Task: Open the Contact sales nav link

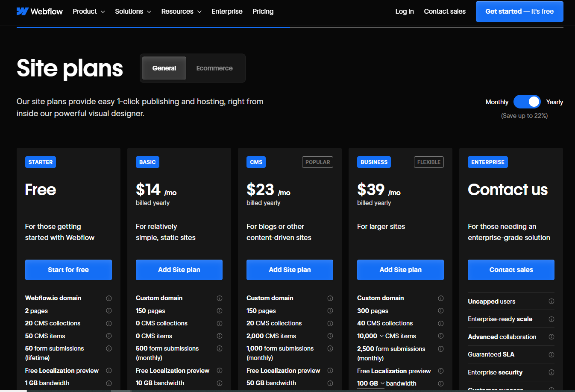Action: coord(445,12)
